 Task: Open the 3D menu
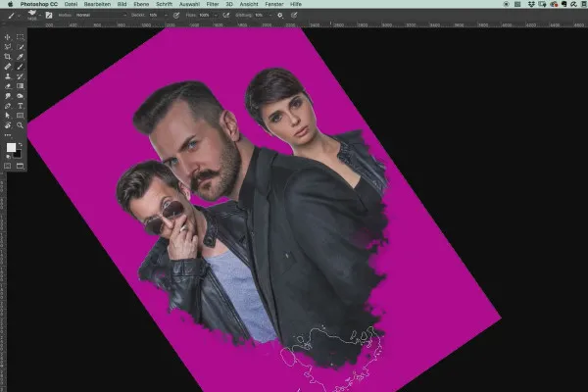tap(229, 4)
